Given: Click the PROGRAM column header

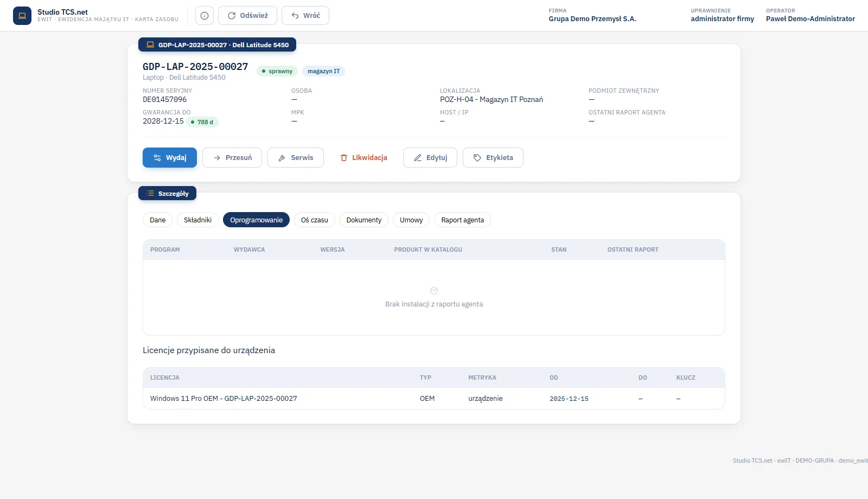Looking at the screenshot, I should pos(165,250).
